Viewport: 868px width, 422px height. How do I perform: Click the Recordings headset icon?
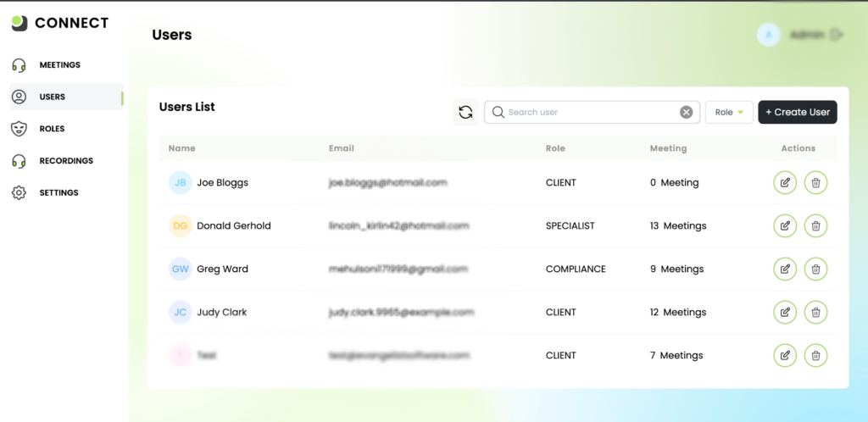(x=19, y=161)
